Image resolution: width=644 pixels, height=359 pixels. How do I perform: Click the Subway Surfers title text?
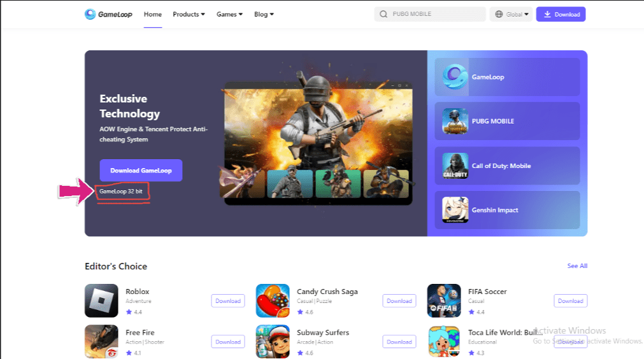[323, 332]
